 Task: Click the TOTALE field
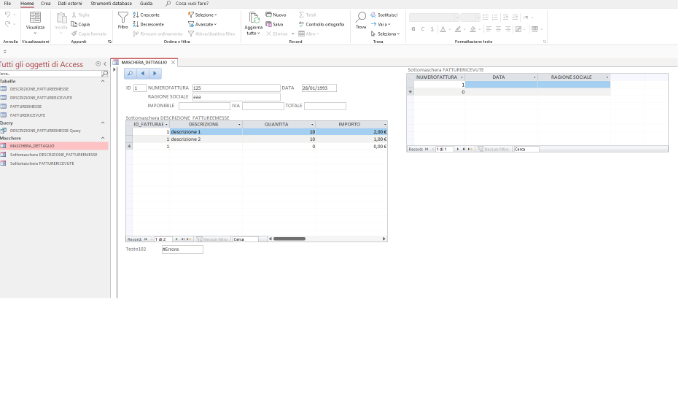pyautogui.click(x=325, y=106)
